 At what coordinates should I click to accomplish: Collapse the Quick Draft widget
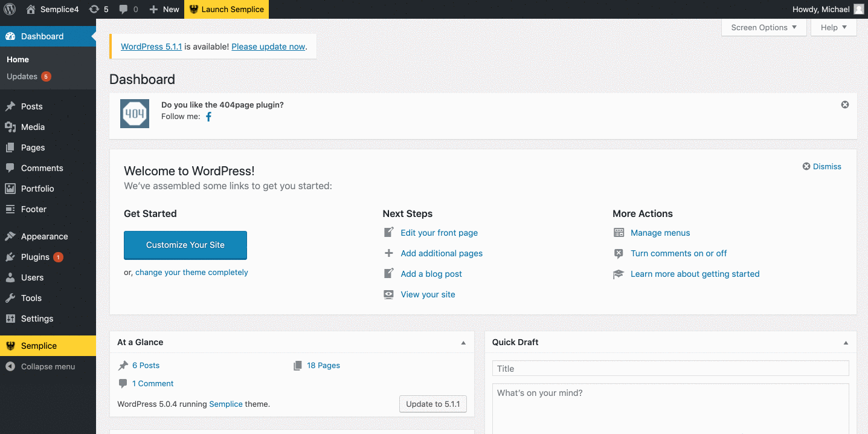(x=846, y=343)
